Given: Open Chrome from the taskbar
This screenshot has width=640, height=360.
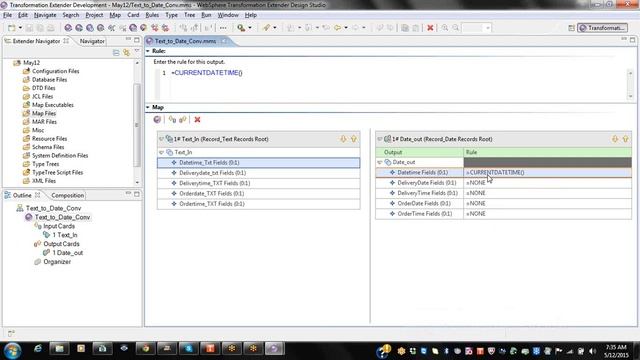Looking at the screenshot, I should [145, 349].
